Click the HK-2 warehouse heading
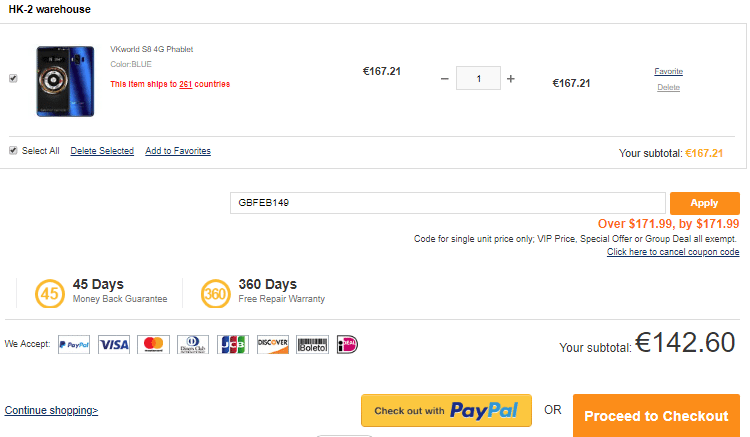This screenshot has width=750, height=437. [x=49, y=9]
